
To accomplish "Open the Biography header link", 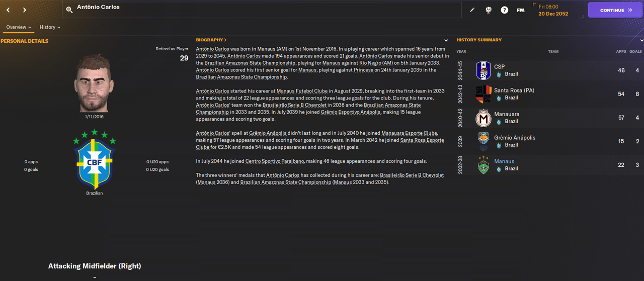I will click(x=211, y=40).
